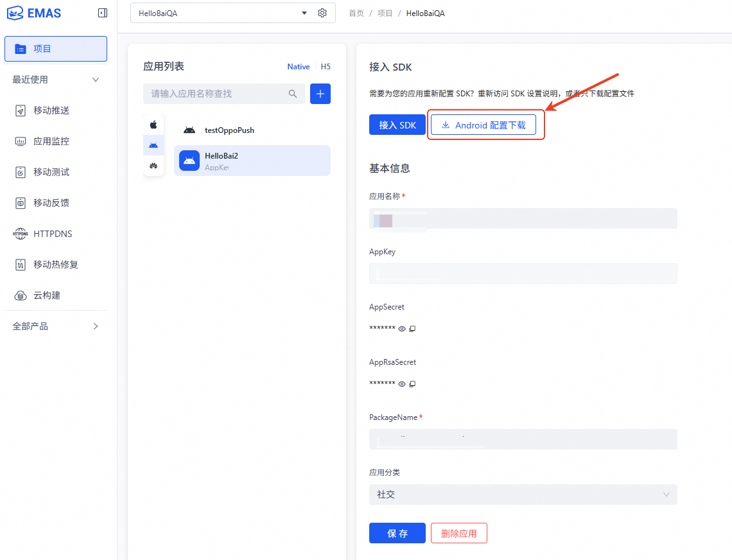
Task: Click the search magnifier icon
Action: pyautogui.click(x=293, y=94)
